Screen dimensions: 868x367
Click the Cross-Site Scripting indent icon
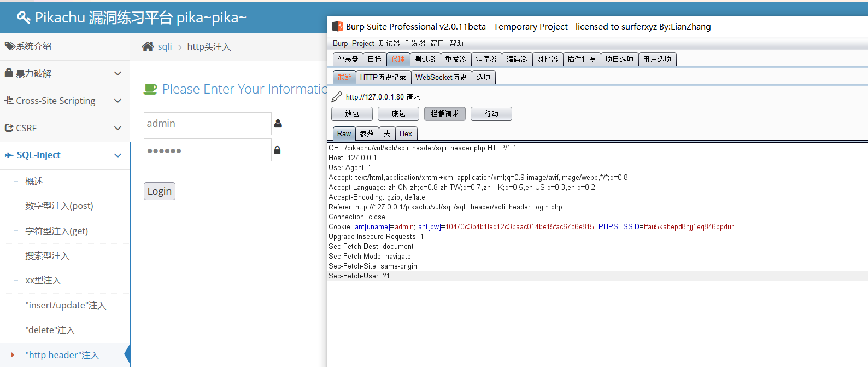[9, 101]
